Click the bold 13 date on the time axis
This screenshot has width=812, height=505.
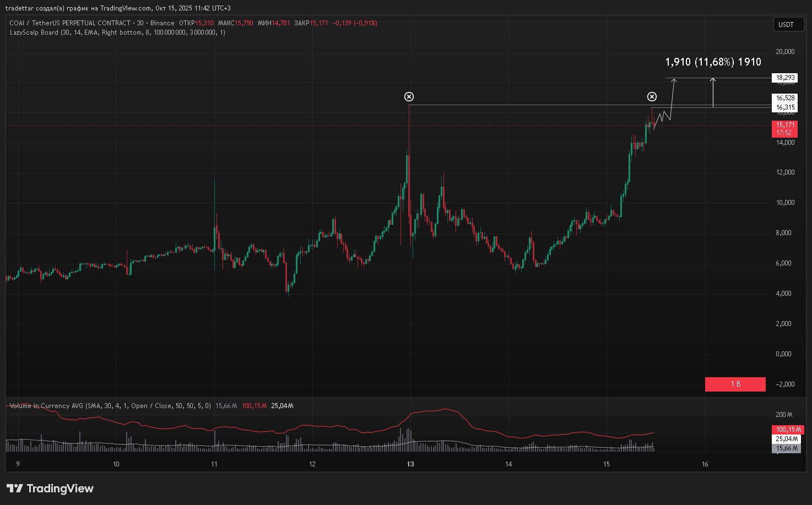pyautogui.click(x=410, y=464)
